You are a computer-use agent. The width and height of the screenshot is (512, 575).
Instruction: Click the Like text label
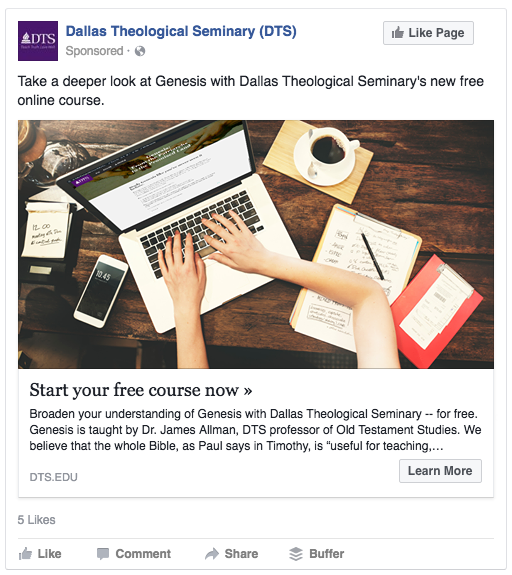click(49, 554)
